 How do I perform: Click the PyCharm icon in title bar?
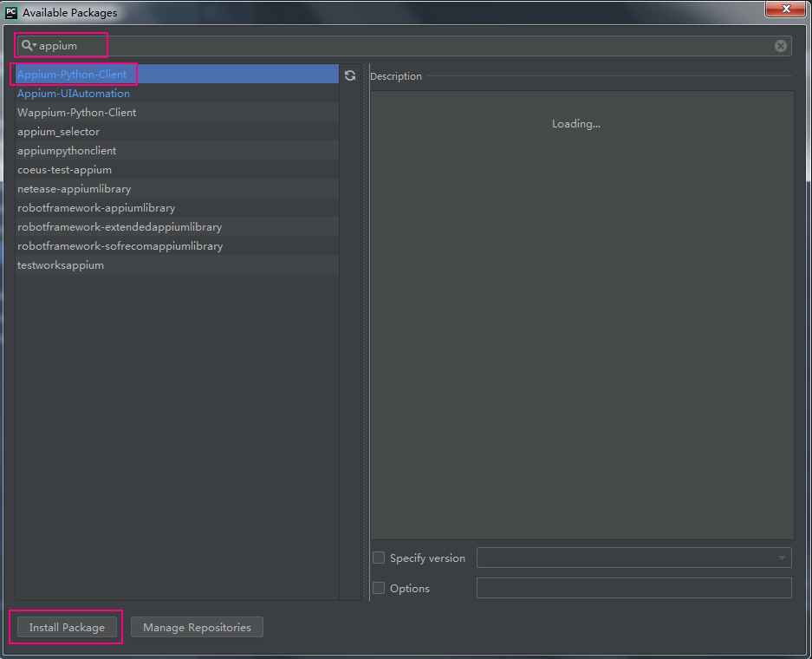(10, 10)
